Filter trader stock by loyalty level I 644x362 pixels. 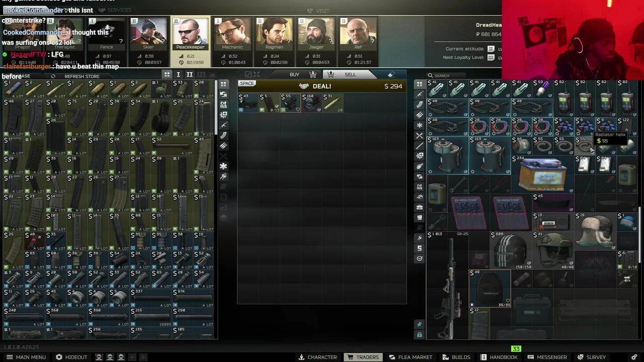click(x=178, y=74)
